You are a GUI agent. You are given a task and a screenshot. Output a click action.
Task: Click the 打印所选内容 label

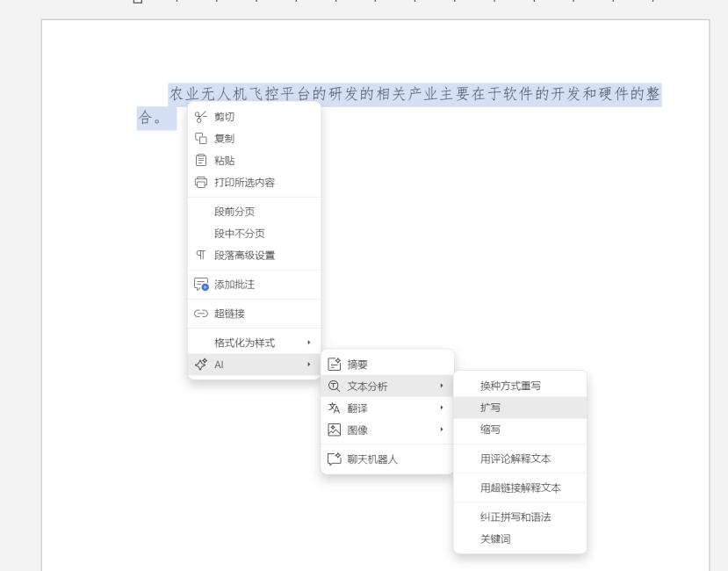pos(244,182)
